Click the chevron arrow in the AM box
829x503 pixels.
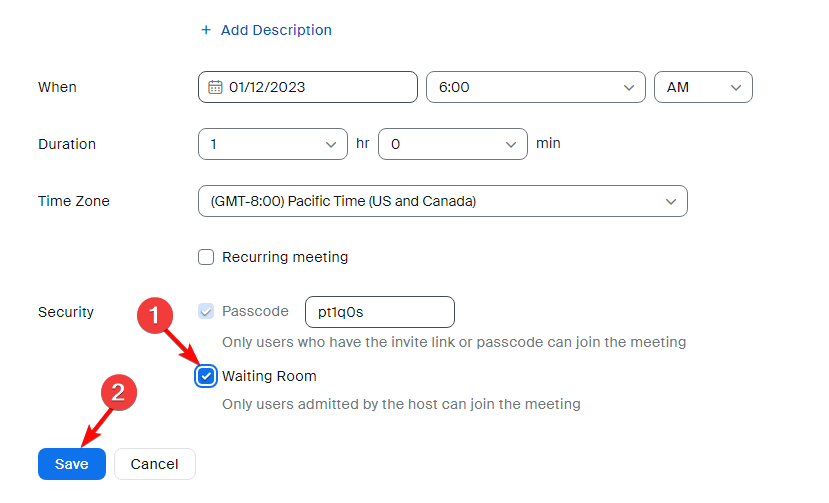click(x=736, y=87)
